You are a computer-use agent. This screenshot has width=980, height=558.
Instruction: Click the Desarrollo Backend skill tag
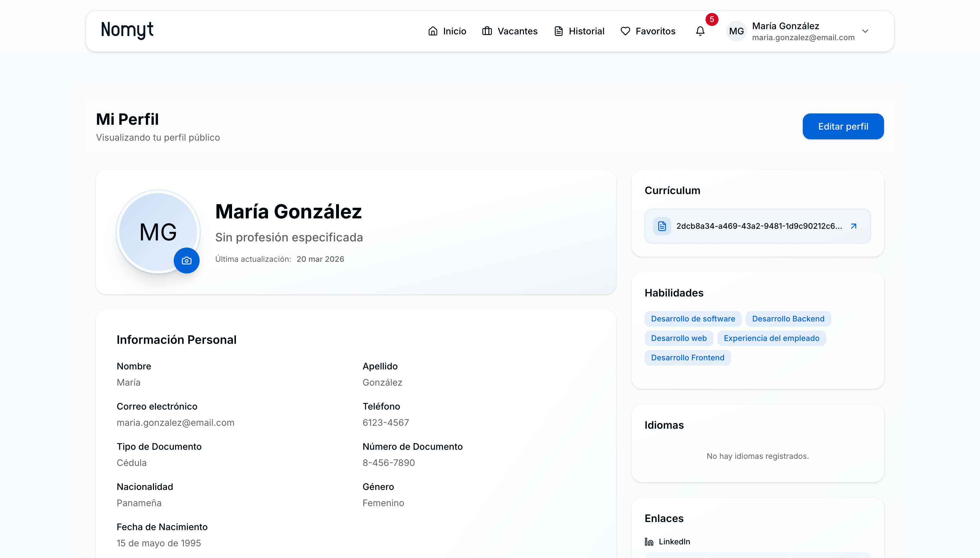tap(788, 319)
